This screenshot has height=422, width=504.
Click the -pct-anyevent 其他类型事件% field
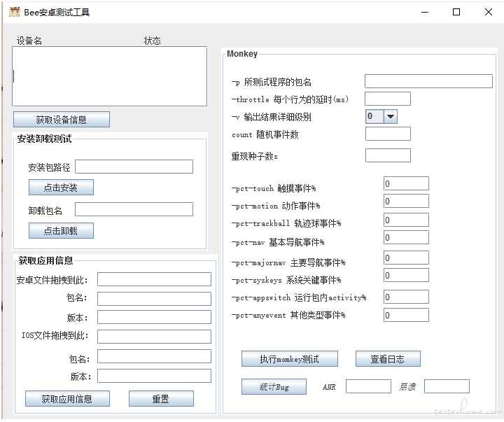pos(406,315)
